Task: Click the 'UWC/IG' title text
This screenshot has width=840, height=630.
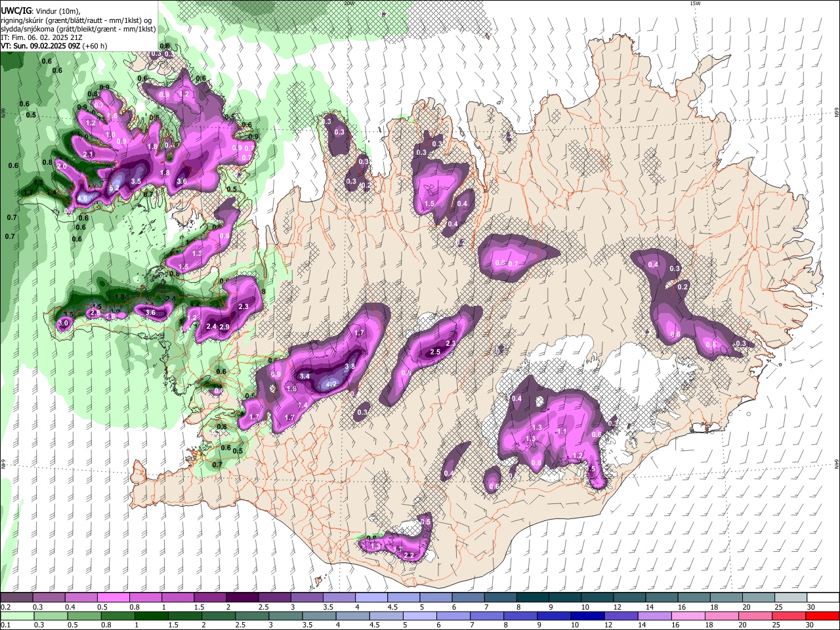Action: coord(16,11)
